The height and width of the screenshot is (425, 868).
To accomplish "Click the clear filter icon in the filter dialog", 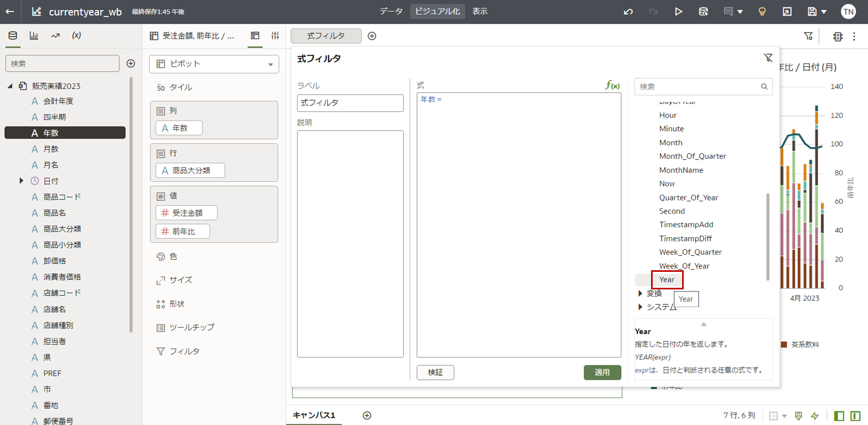I will tap(768, 58).
